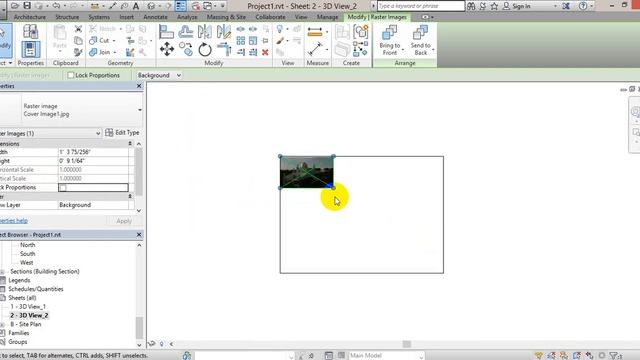The height and width of the screenshot is (360, 640).
Task: Open the Bring to Front dropdown arrow
Action: [x=403, y=50]
